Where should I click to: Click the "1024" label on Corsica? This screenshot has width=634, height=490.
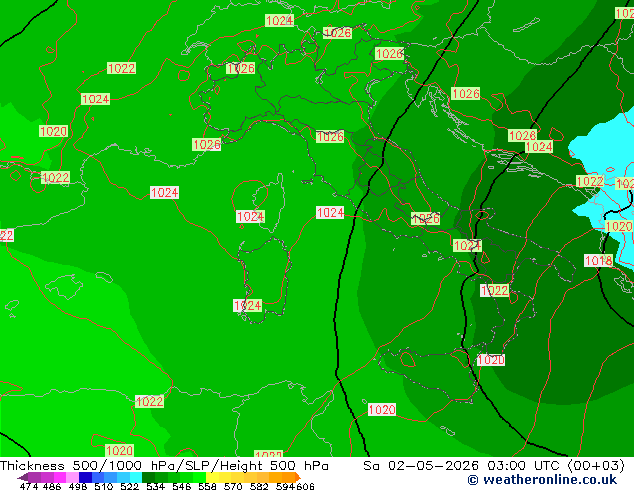[250, 217]
